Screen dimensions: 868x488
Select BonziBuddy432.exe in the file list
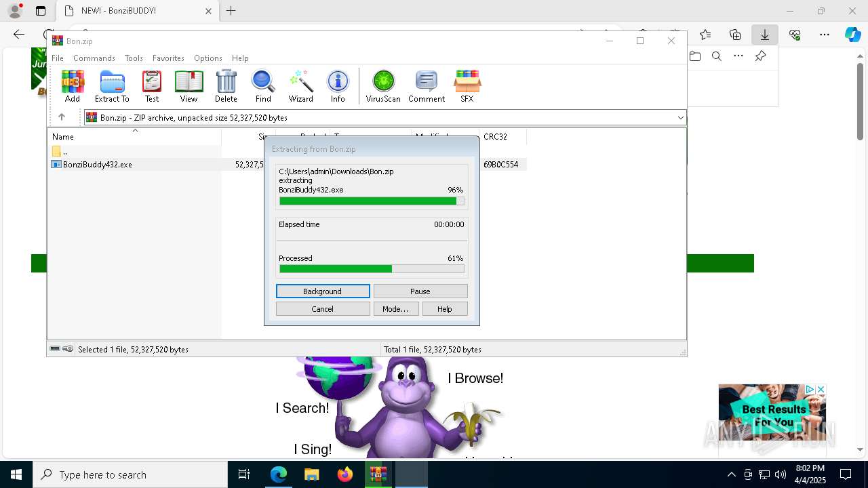point(98,165)
